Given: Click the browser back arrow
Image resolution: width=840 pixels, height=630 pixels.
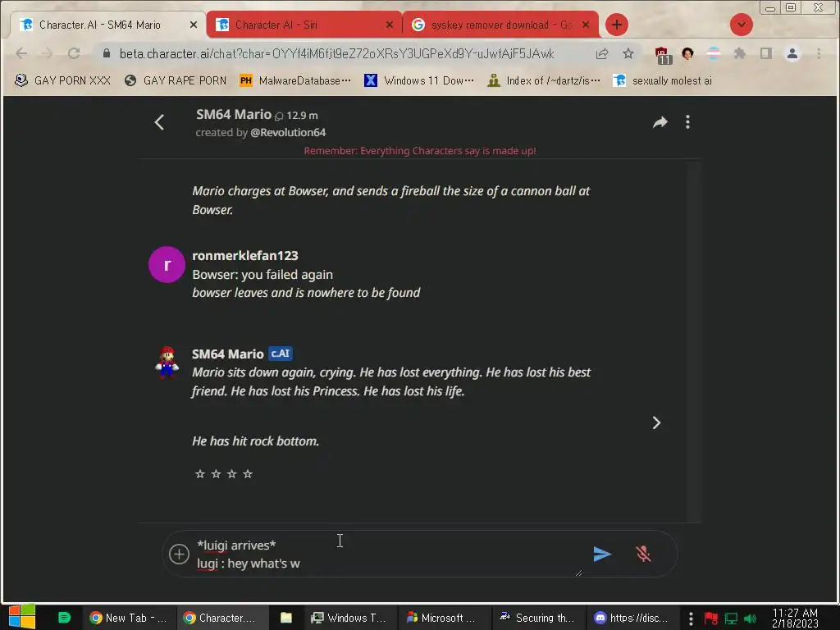Looking at the screenshot, I should 21,53.
